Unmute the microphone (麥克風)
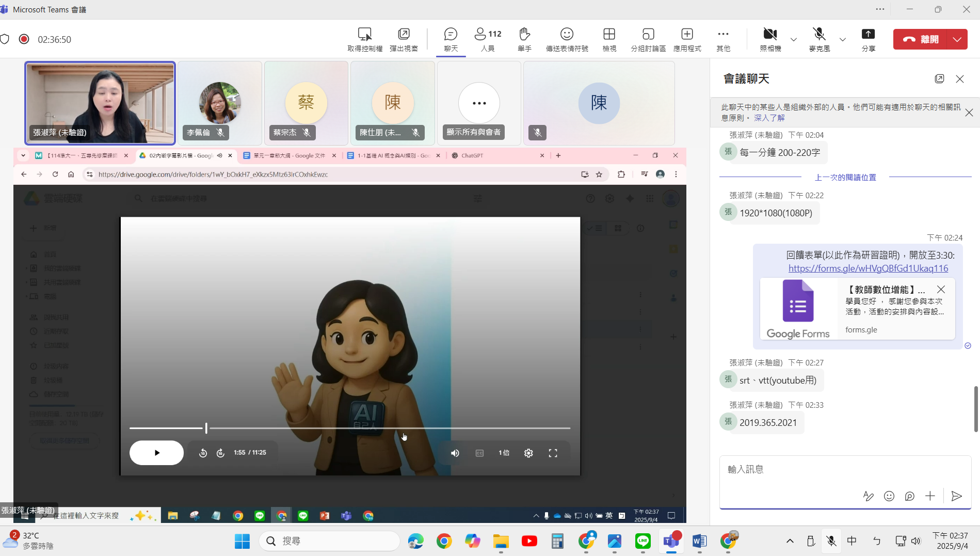980x556 pixels. [x=819, y=35]
